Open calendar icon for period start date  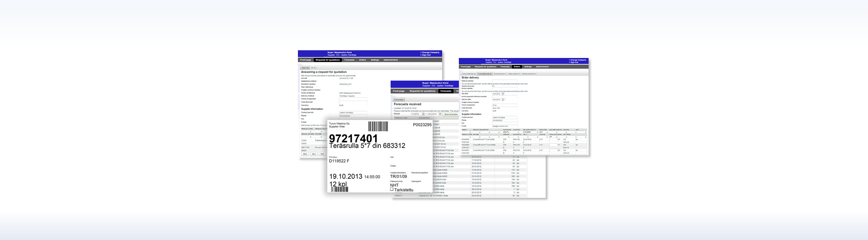point(424,114)
